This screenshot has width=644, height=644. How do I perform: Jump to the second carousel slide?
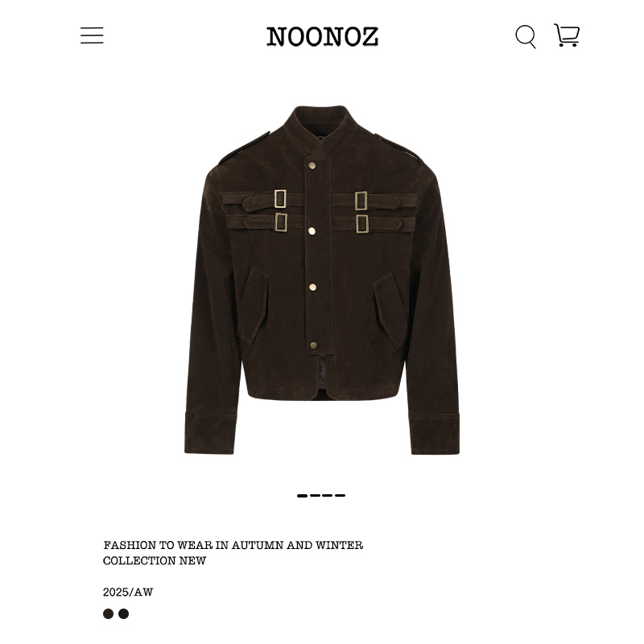coord(315,496)
